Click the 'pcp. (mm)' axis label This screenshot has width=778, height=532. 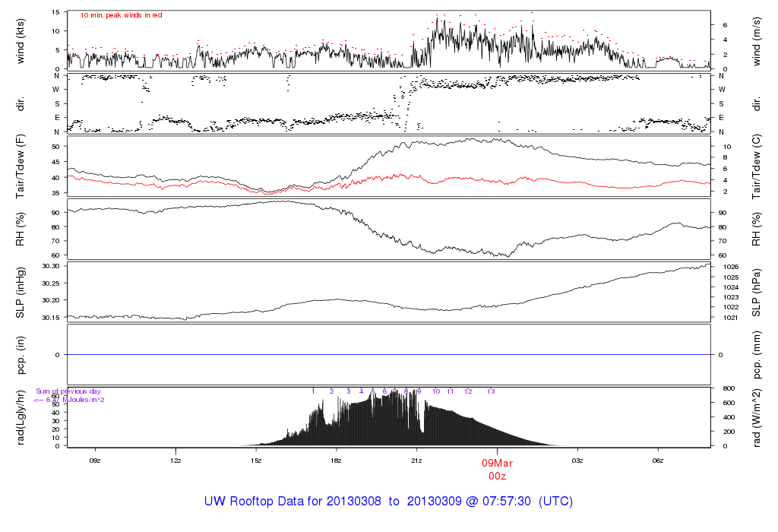point(757,355)
